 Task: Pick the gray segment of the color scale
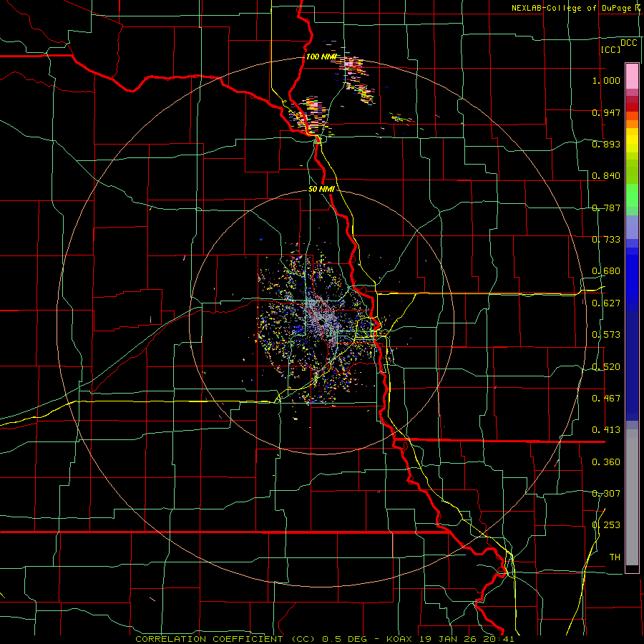tap(632, 497)
